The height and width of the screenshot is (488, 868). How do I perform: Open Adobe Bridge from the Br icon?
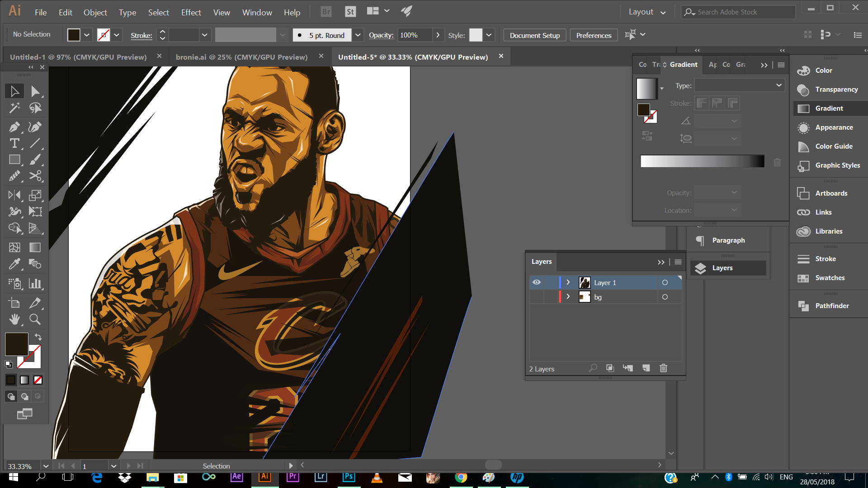pyautogui.click(x=326, y=12)
